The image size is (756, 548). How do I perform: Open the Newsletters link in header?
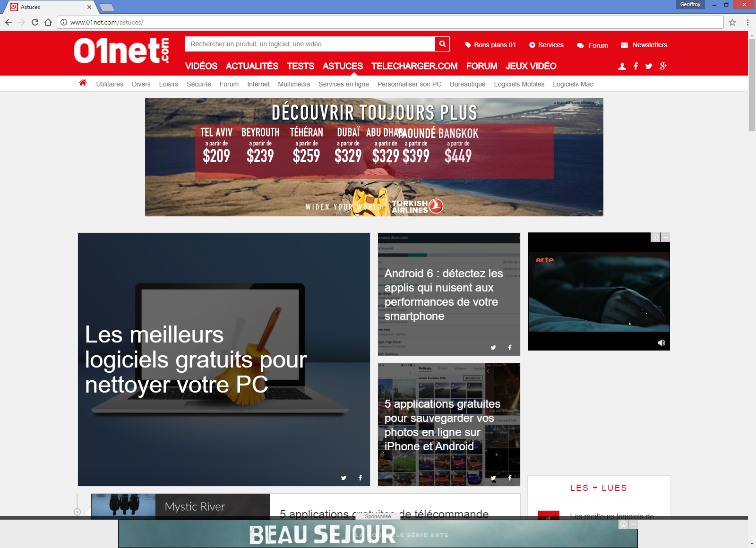pyautogui.click(x=644, y=45)
